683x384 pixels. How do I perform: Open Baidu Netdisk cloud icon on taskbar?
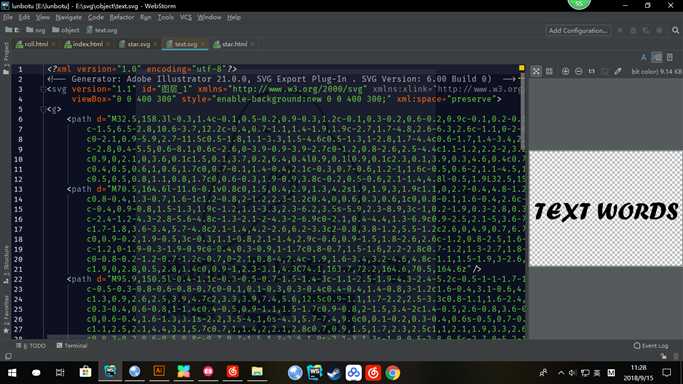[x=354, y=373]
